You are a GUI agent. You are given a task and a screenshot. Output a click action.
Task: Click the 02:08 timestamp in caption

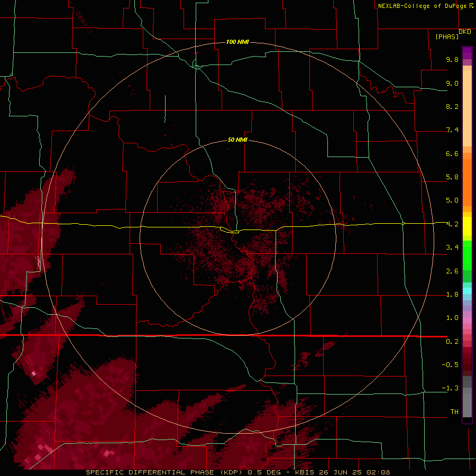coord(378,472)
